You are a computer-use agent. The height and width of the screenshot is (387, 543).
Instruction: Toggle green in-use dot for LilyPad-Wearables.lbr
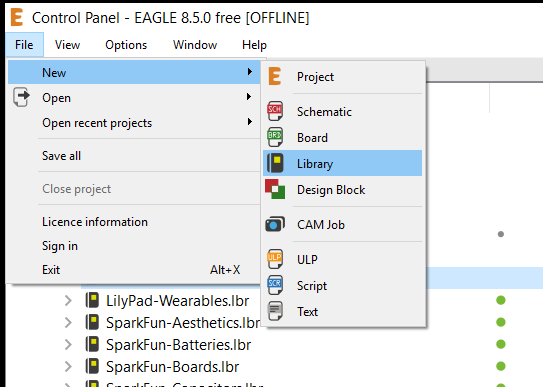501,300
